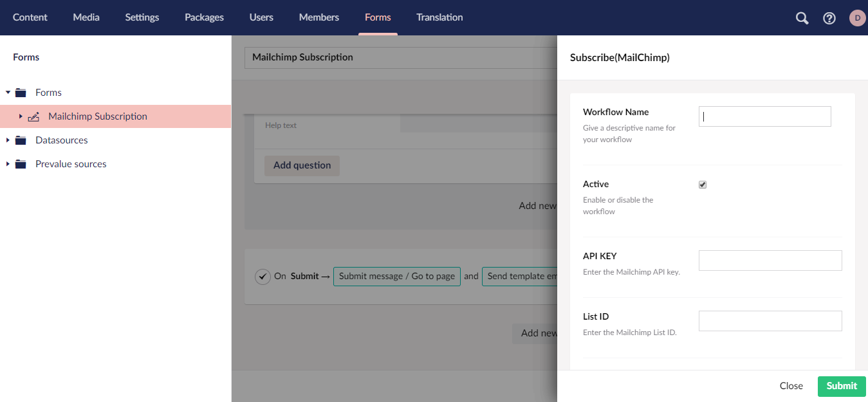Open the search magnifier icon
Viewport: 868px width, 402px height.
point(802,18)
